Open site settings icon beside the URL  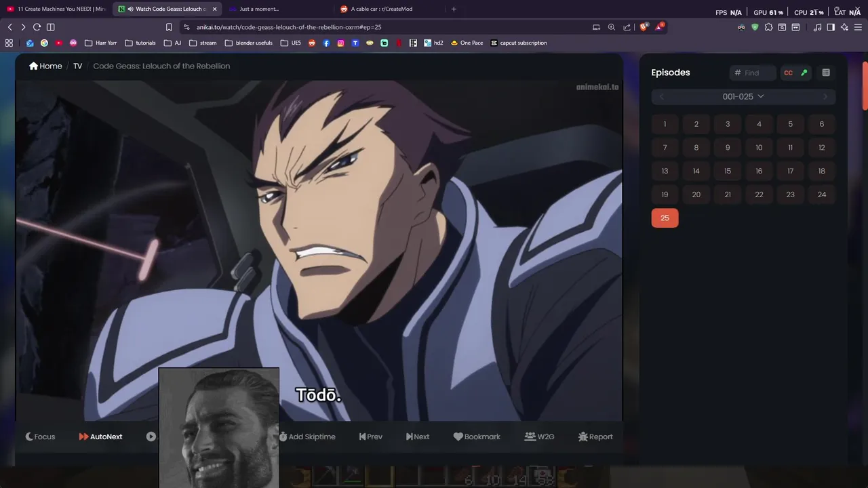click(x=186, y=27)
